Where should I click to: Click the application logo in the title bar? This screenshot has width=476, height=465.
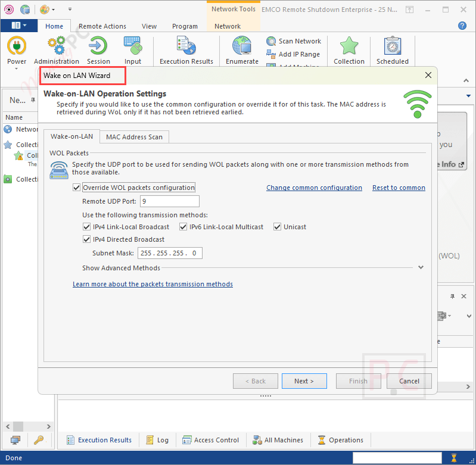coord(9,10)
